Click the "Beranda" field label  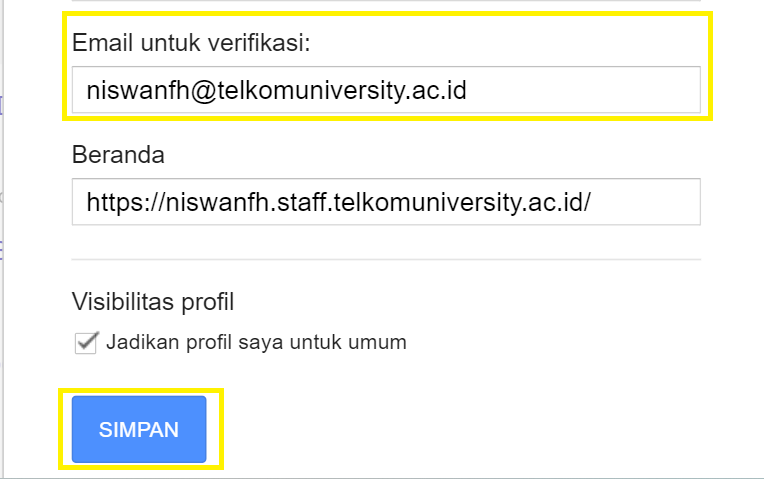tap(118, 155)
